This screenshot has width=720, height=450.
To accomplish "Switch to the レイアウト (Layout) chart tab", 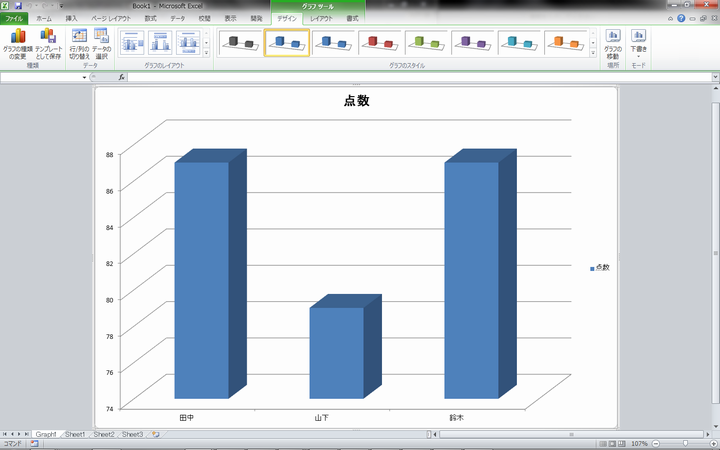I will pos(321,18).
